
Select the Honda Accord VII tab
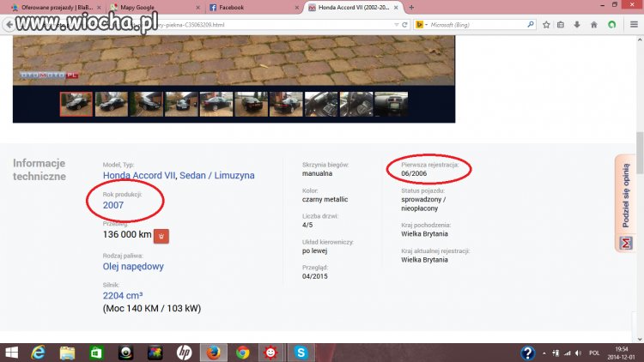click(x=353, y=8)
